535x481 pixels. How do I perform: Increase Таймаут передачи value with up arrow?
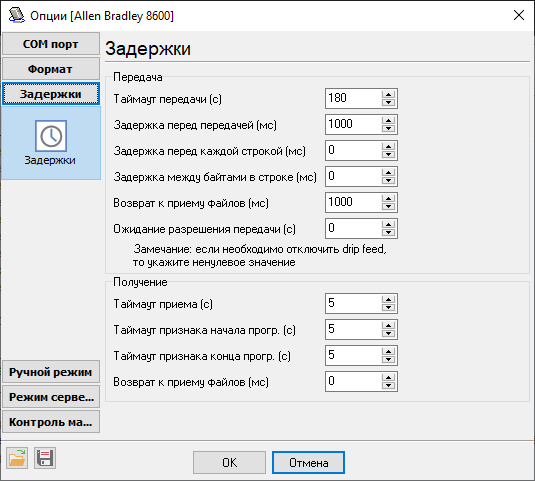[x=388, y=94]
